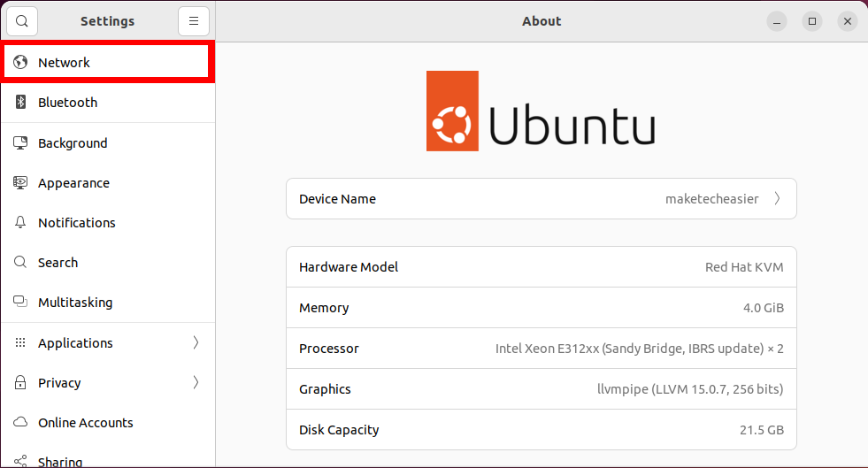Viewport: 868px width, 468px height.
Task: Open the Sharing panel
Action: tap(108, 456)
